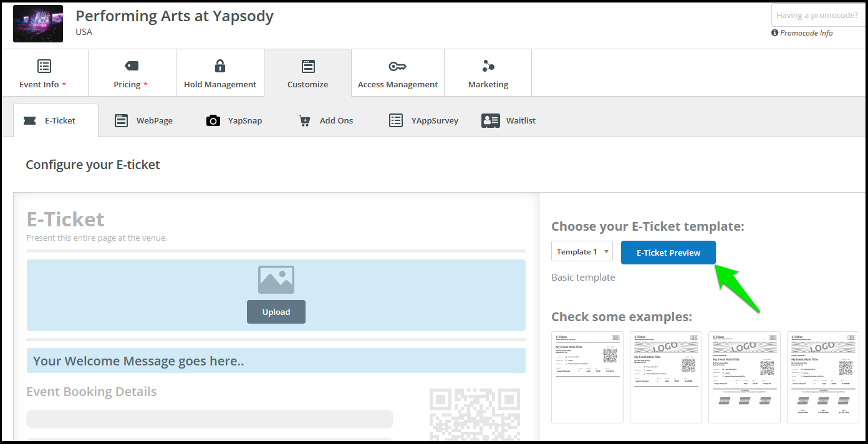The image size is (868, 444).
Task: Click the 'Configure your E-ticket' heading
Action: (93, 165)
